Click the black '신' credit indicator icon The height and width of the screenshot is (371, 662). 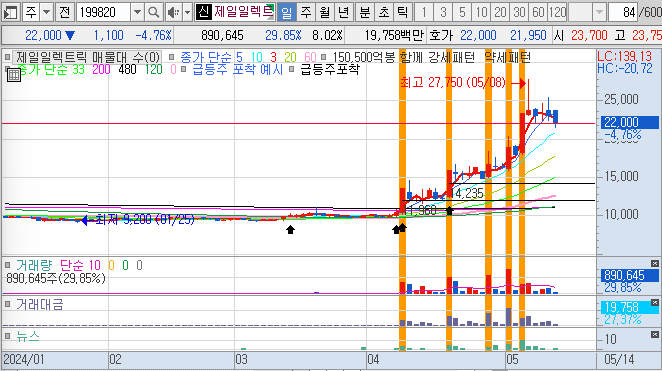pos(203,12)
